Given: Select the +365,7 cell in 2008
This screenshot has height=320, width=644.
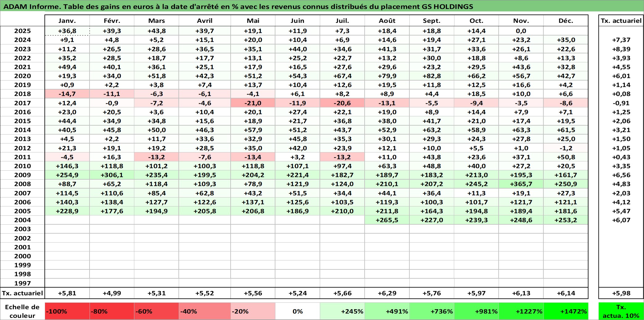Looking at the screenshot, I should click(x=521, y=184).
